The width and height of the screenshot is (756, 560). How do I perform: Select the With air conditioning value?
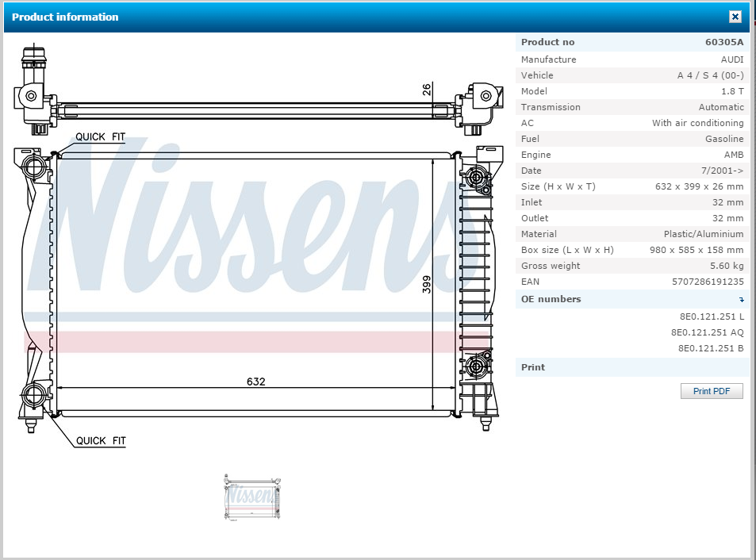coord(697,123)
